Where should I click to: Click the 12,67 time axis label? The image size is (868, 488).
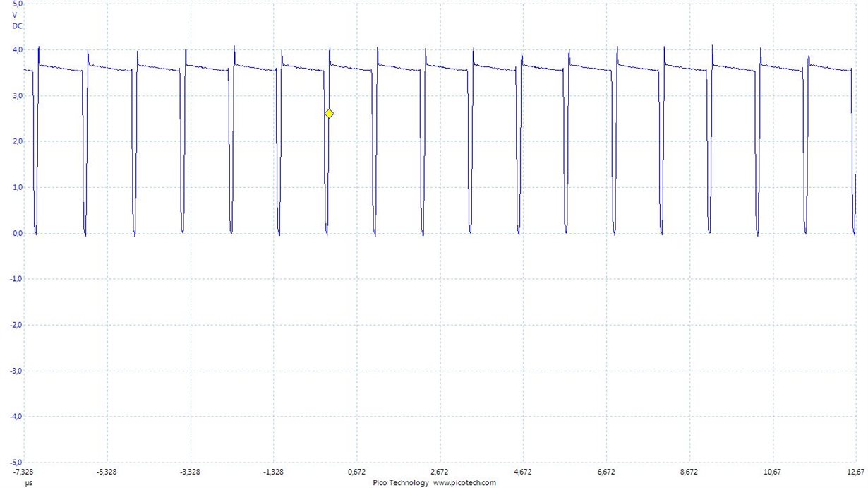point(855,472)
